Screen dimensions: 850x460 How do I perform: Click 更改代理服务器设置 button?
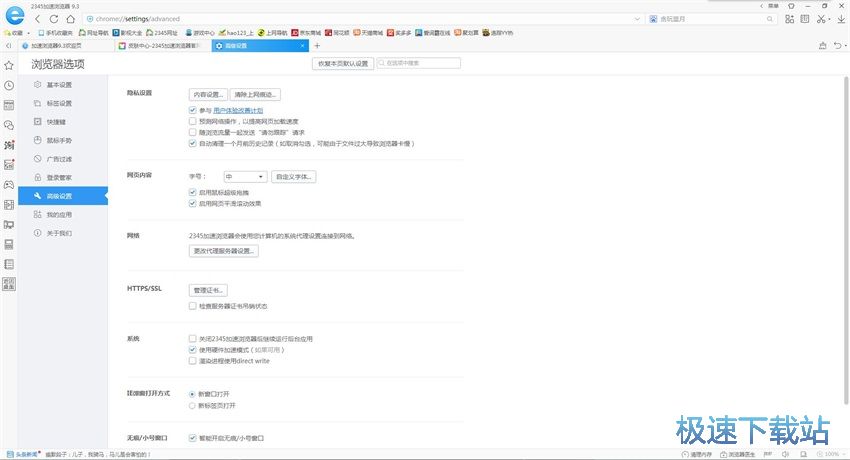pyautogui.click(x=223, y=251)
